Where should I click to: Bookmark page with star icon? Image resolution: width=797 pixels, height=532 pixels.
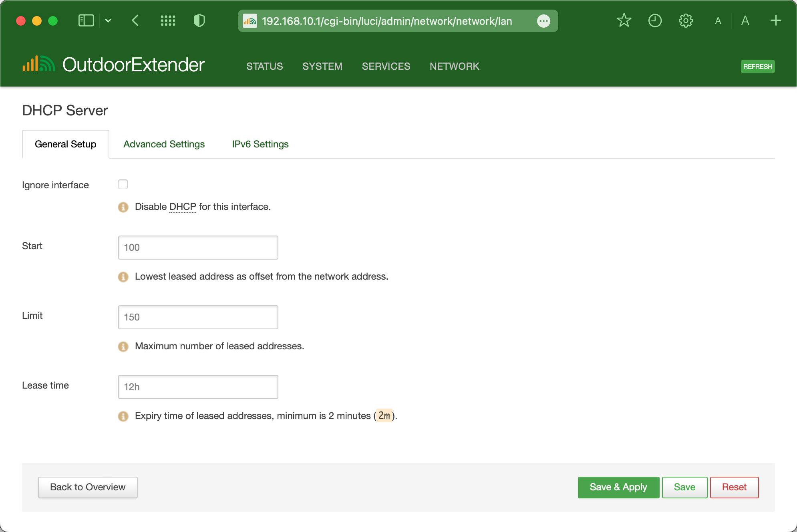[624, 20]
